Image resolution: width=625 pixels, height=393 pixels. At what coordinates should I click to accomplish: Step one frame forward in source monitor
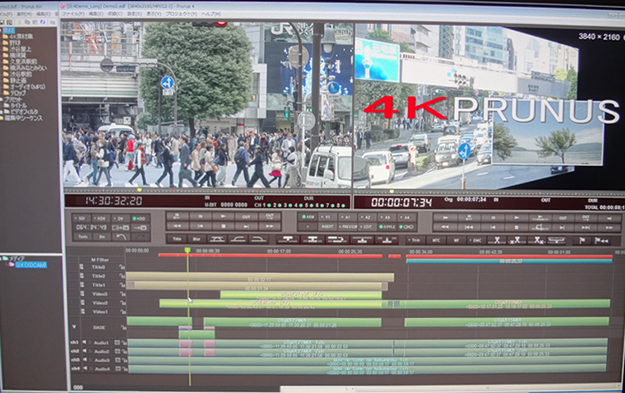click(246, 226)
